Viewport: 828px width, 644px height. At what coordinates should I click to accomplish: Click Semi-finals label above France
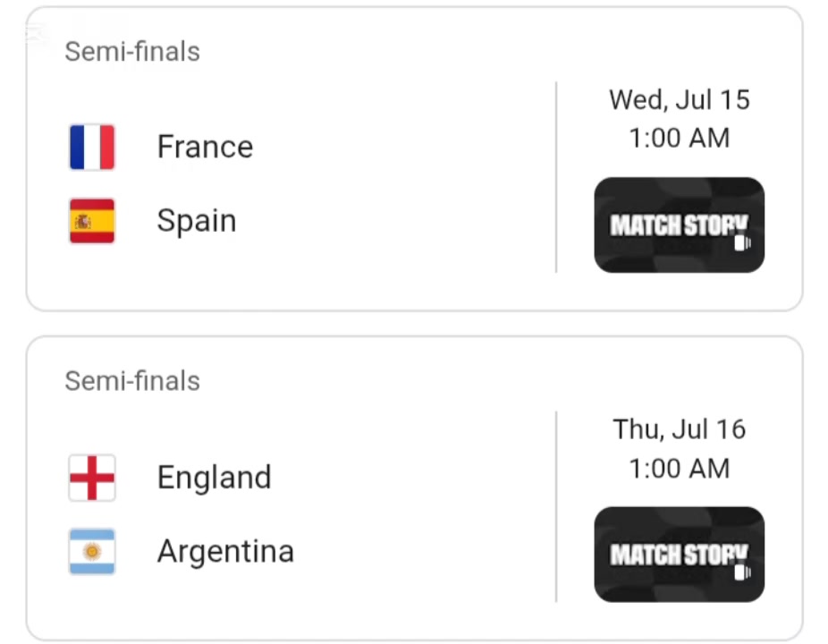click(x=132, y=52)
